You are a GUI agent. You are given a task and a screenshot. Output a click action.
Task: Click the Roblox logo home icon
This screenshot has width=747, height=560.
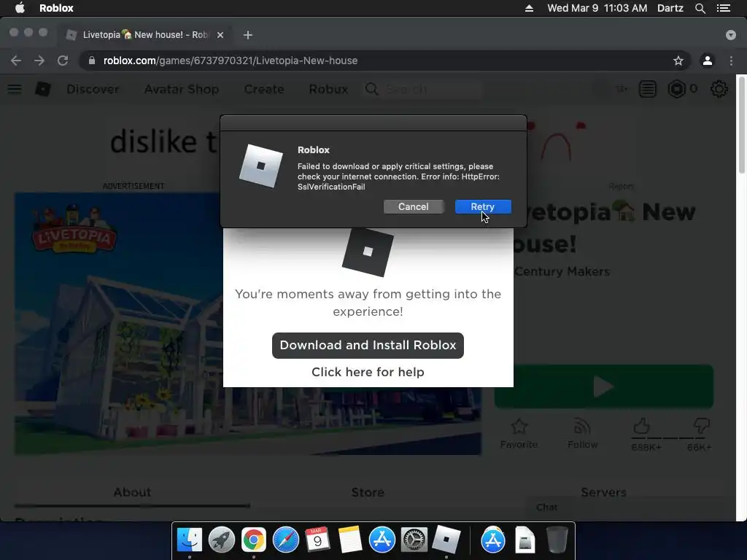coord(43,89)
